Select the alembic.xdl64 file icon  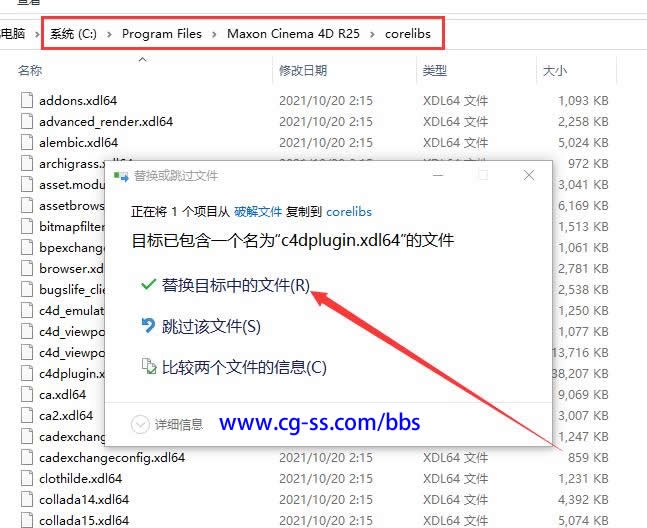click(27, 142)
